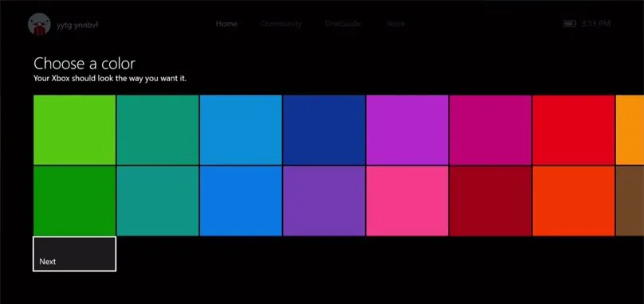Choose the orange-red swatch in bottom row
The height and width of the screenshot is (304, 644).
[574, 201]
